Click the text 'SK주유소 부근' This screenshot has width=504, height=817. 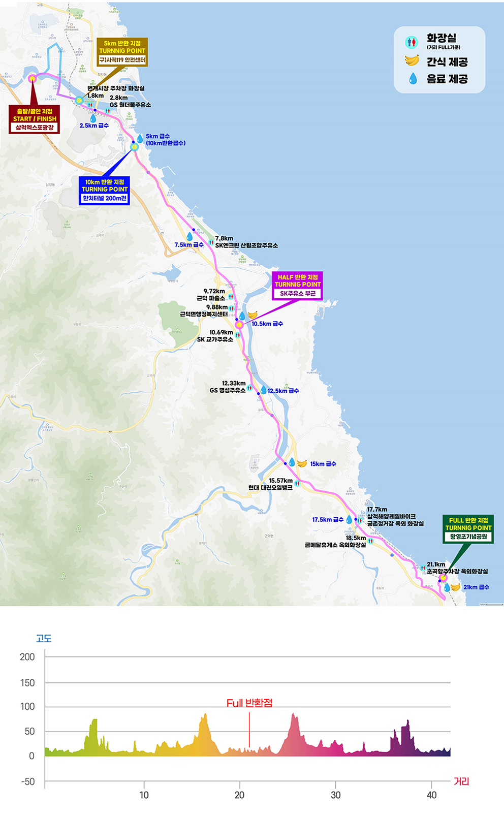point(298,293)
